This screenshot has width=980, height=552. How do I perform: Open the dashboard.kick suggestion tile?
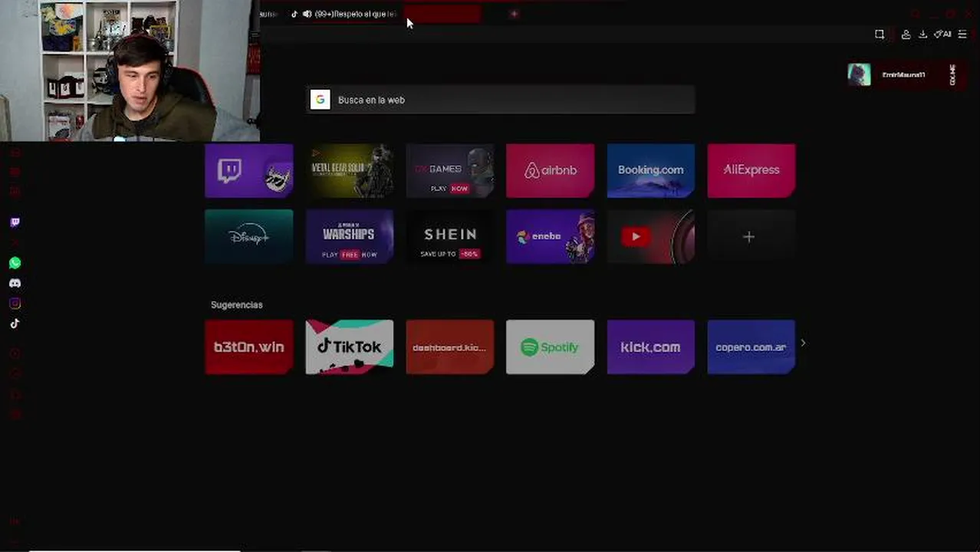450,347
